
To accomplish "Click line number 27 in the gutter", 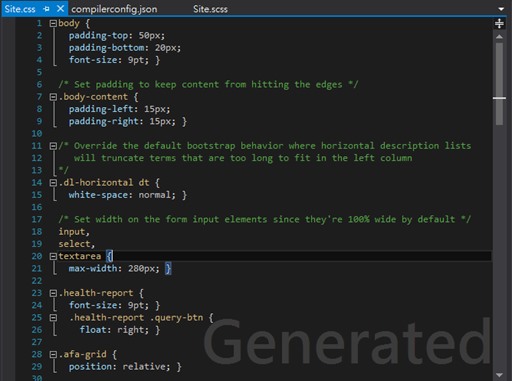I will coord(37,342).
